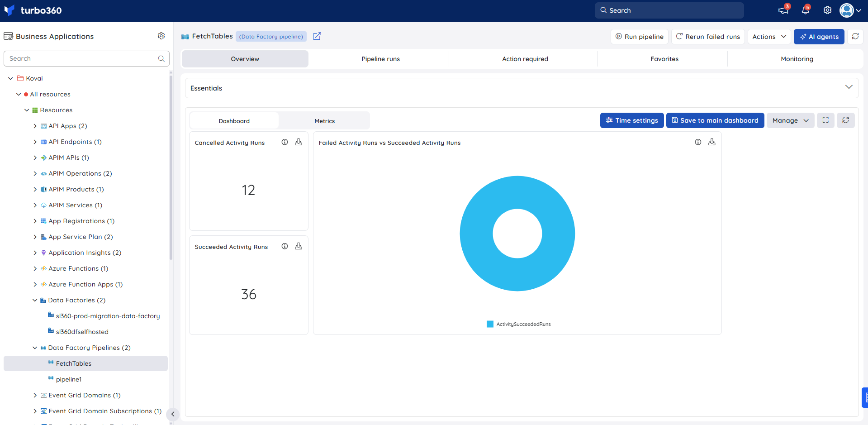Screen dimensions: 868x425
Task: Expand Azure Functions (1) node
Action: 35,268
